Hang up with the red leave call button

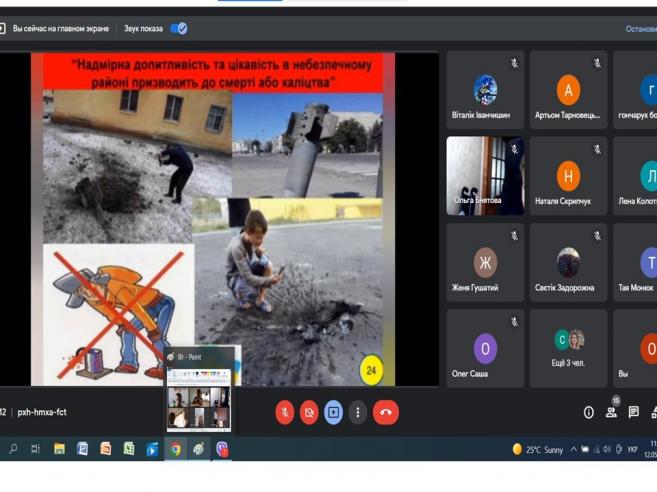(x=386, y=412)
